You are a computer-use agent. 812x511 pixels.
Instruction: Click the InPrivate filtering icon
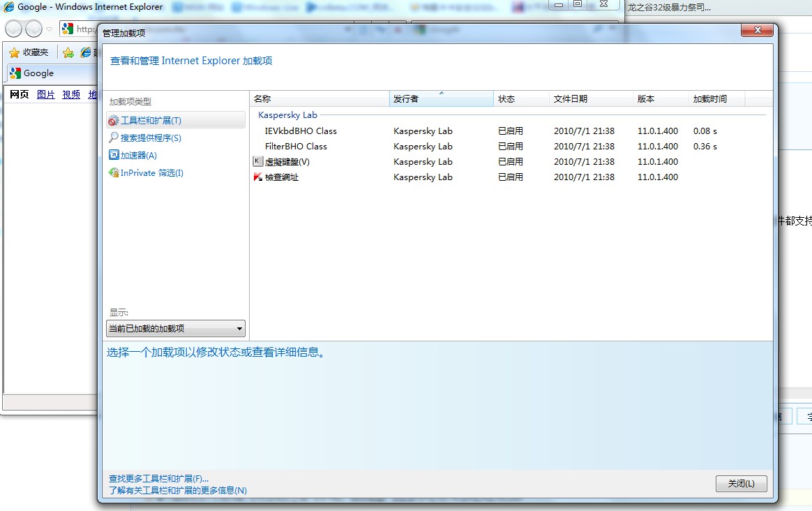[x=114, y=172]
